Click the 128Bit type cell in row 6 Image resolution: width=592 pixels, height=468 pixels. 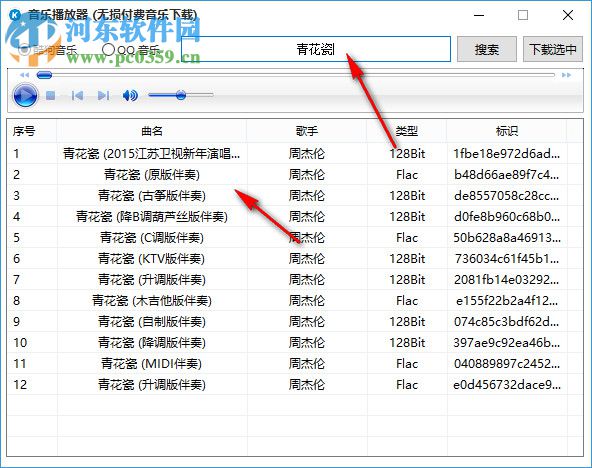point(407,259)
